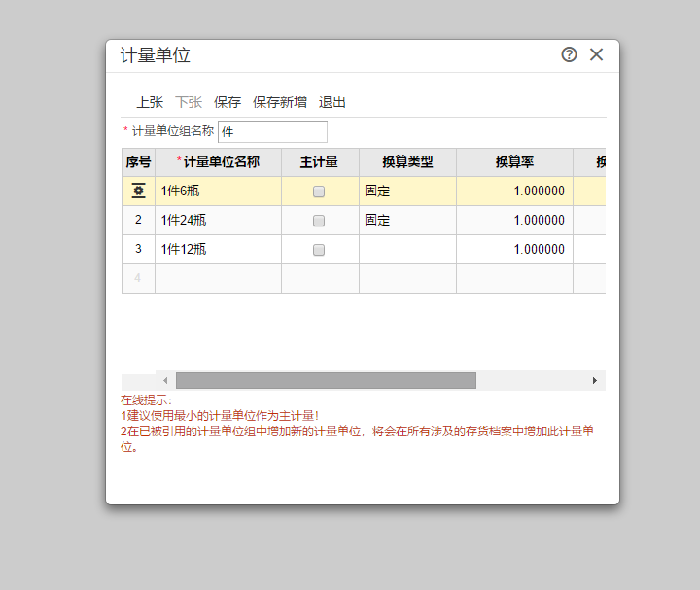Check 主计量 checkbox for 1件12瓶

(x=319, y=250)
